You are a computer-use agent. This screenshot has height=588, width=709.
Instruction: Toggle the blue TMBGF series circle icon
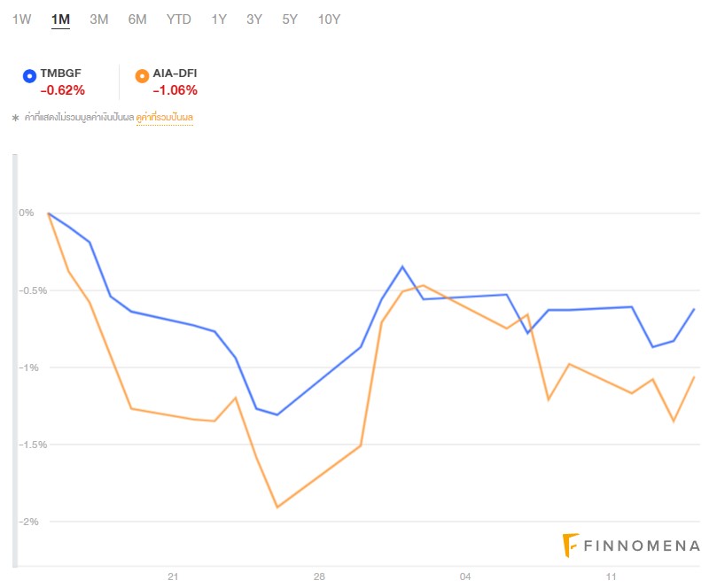(29, 76)
